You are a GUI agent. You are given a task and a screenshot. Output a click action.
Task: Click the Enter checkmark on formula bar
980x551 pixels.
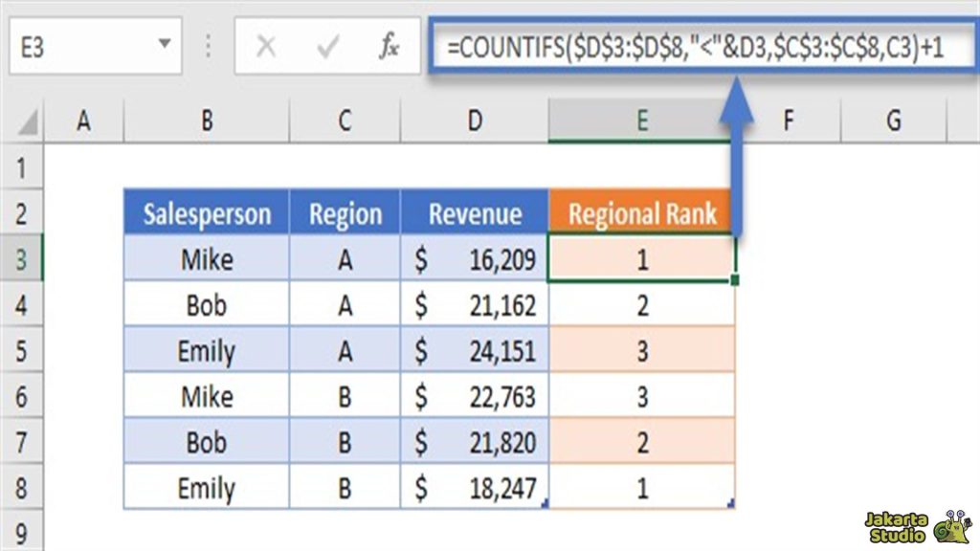click(330, 44)
